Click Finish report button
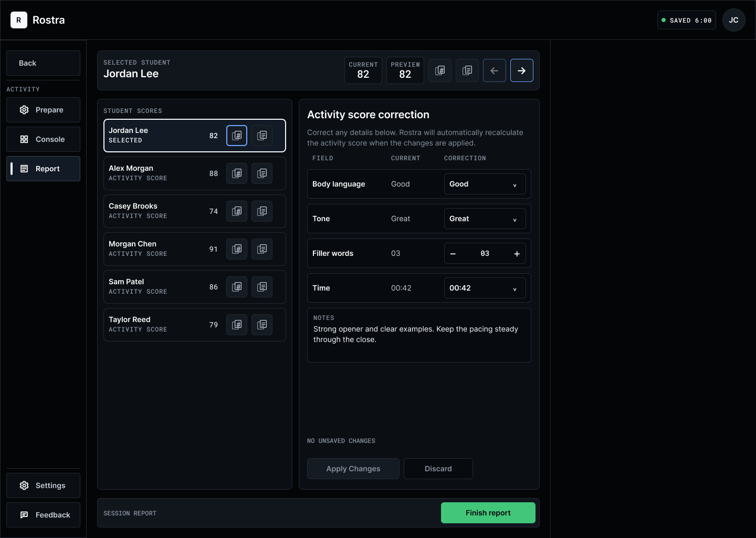 488,513
